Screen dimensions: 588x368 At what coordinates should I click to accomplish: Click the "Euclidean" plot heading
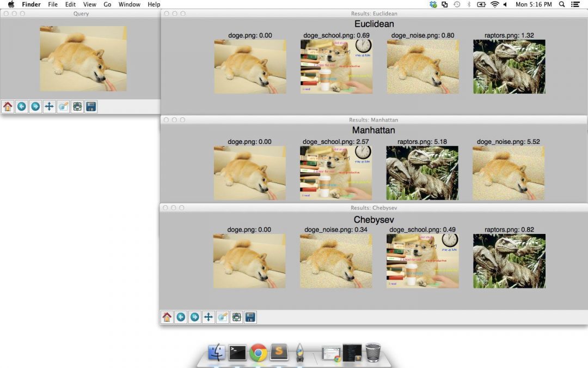[374, 24]
